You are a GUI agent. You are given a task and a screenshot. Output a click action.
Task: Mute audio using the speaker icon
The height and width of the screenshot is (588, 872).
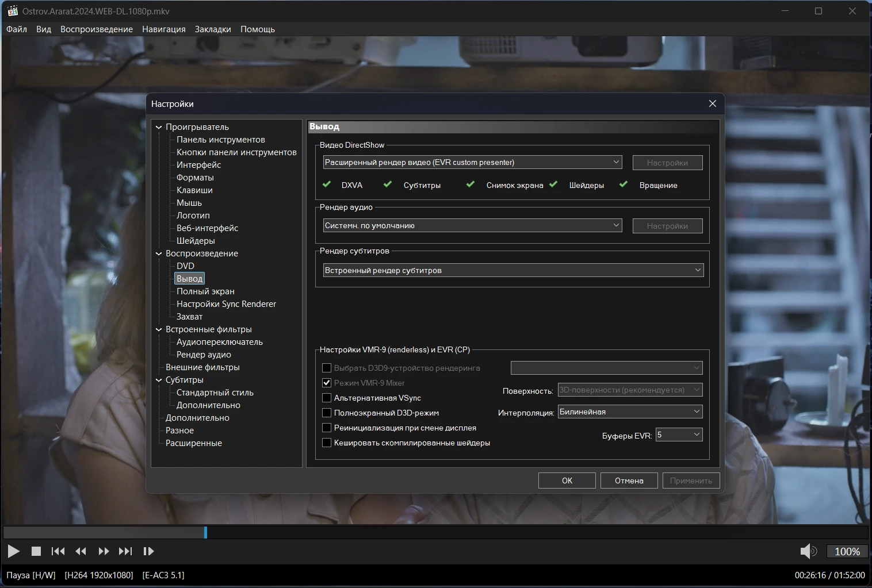tap(808, 551)
